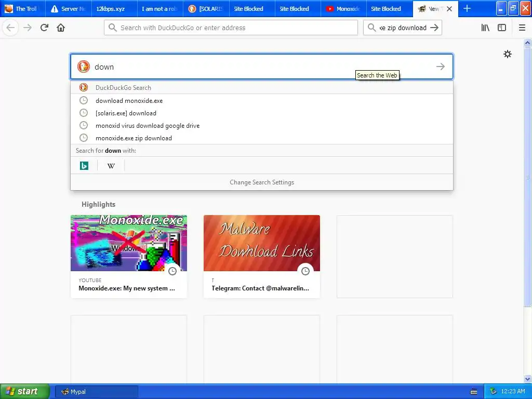Switch to the 12kbps.xyz tab
This screenshot has width=532, height=399.
pyautogui.click(x=115, y=9)
